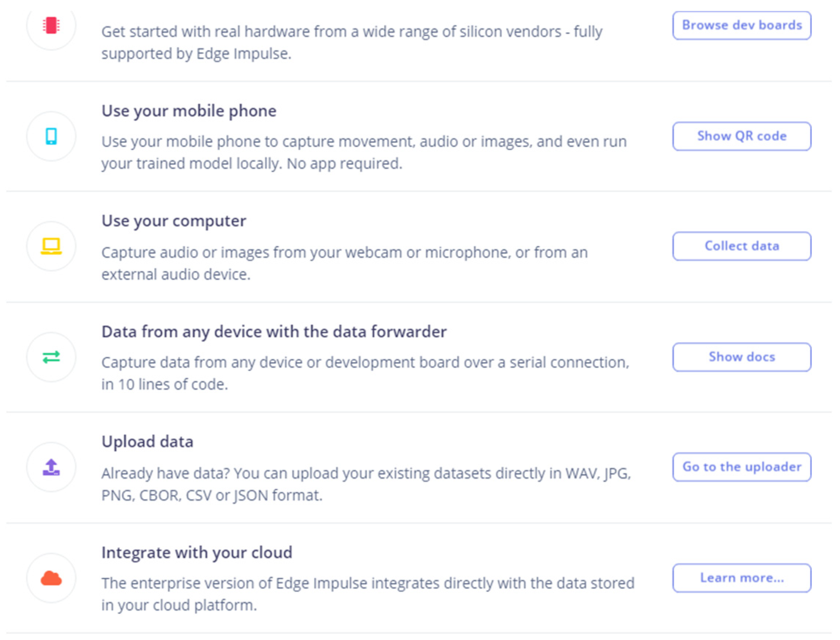Click the silicon vendors hardware description text
The width and height of the screenshot is (840, 640).
(x=352, y=42)
